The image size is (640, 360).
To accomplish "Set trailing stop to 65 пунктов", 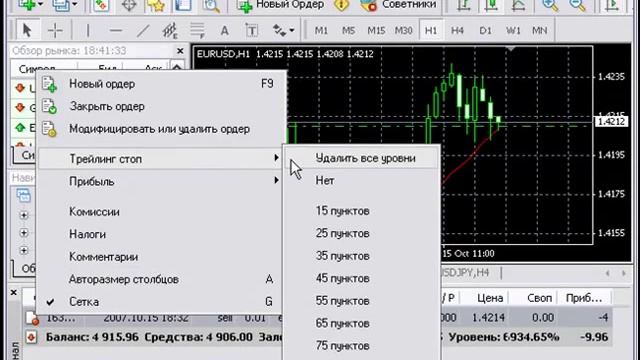I will coord(362,323).
